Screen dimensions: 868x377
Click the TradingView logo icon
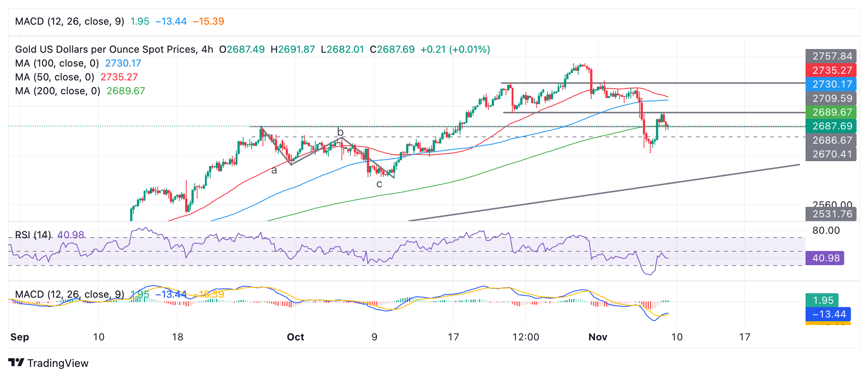point(16,362)
